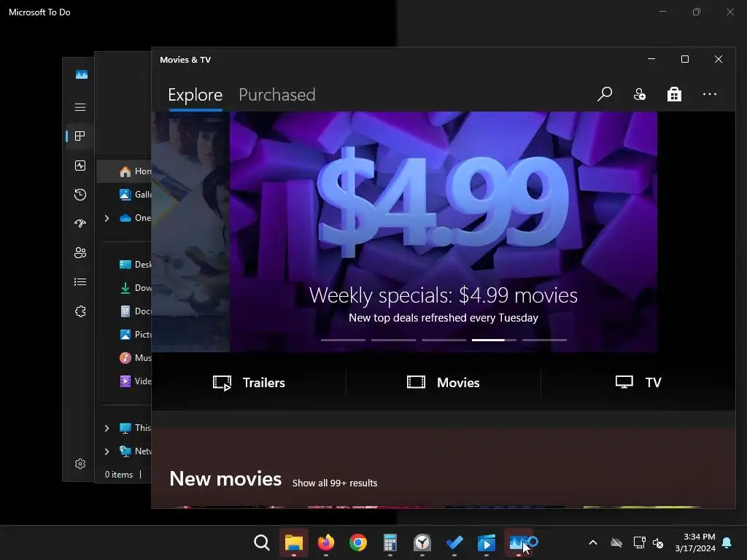Click the '0 items' status text in File Explorer

[x=119, y=474]
